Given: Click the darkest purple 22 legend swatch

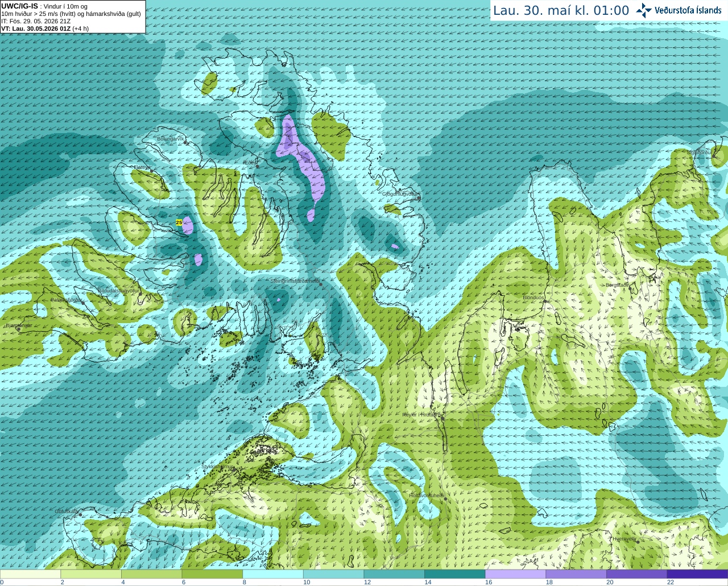Looking at the screenshot, I should click(697, 574).
